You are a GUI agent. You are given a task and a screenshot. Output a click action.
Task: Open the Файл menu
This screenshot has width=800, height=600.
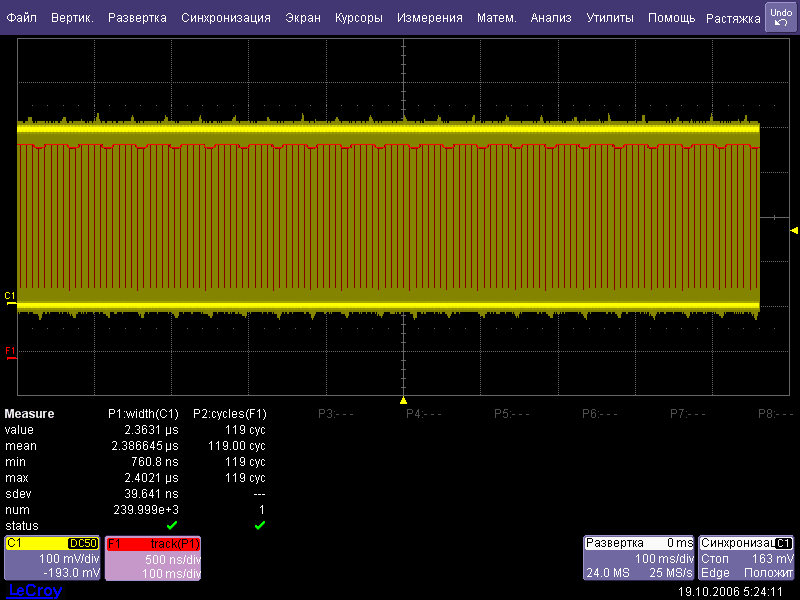(x=21, y=18)
